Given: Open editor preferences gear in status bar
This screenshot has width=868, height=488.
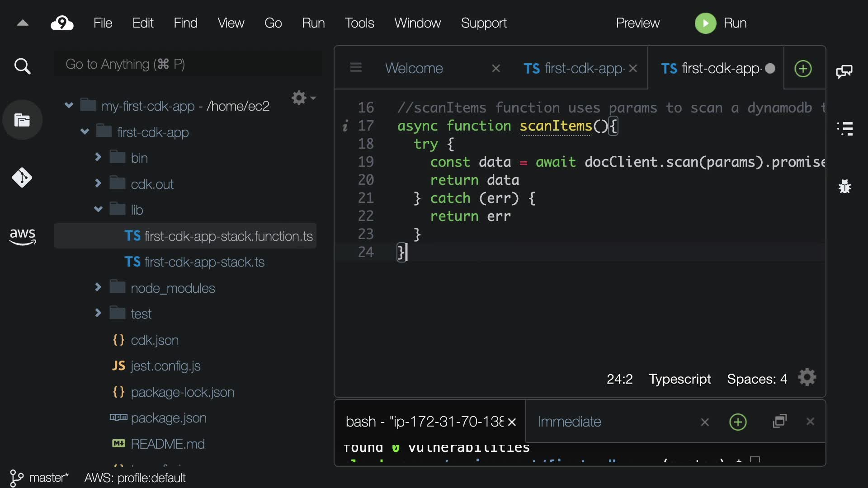Looking at the screenshot, I should click(807, 378).
